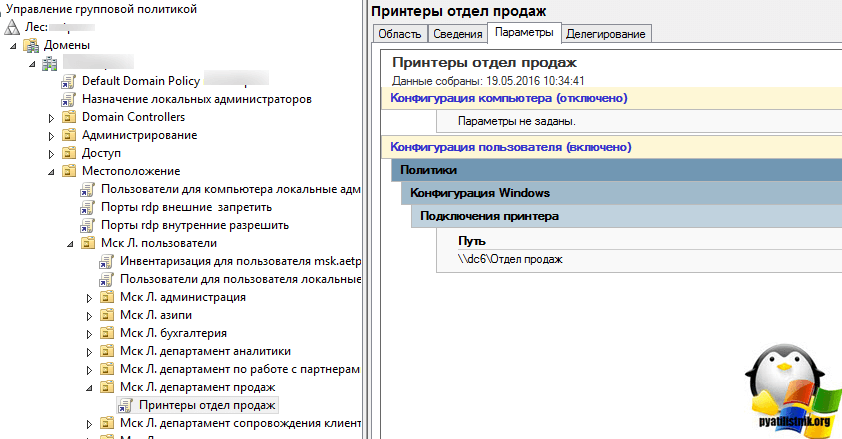
Task: Click the Domain Controllers folder icon
Action: [x=69, y=117]
